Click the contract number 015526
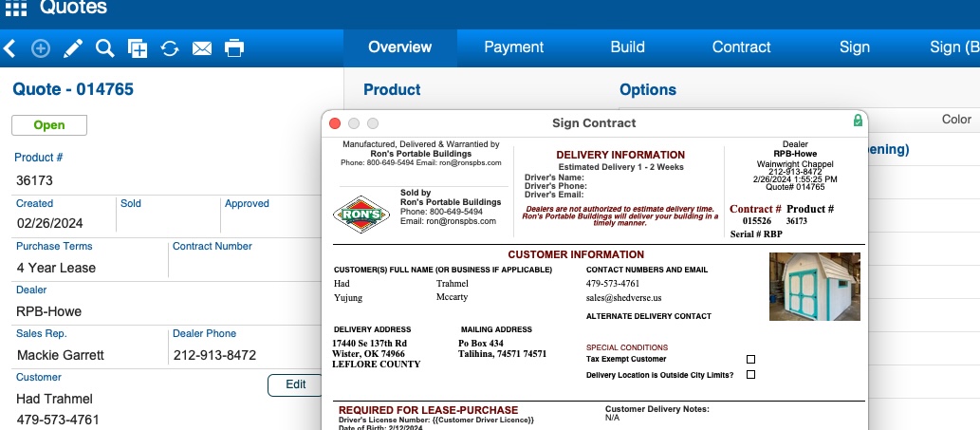Screen dimensions: 980x430 tap(757, 221)
